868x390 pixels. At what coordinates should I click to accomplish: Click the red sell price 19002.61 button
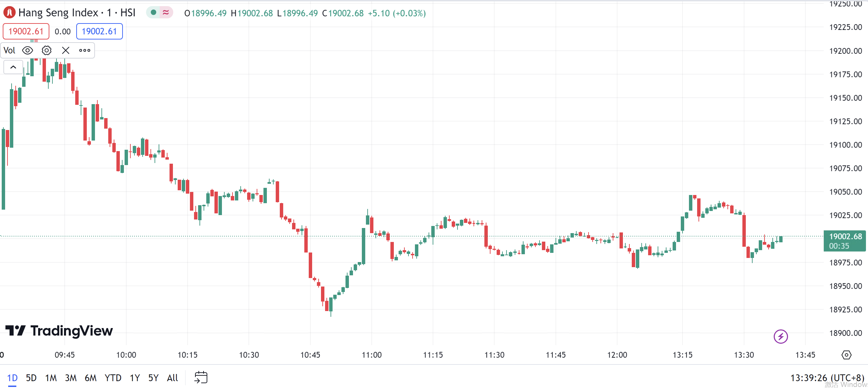[x=26, y=31]
